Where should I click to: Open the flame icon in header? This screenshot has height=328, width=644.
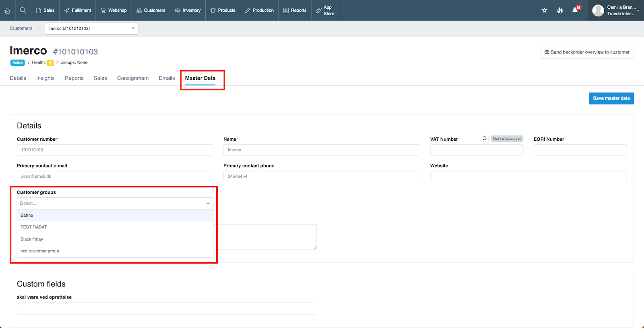pos(560,10)
